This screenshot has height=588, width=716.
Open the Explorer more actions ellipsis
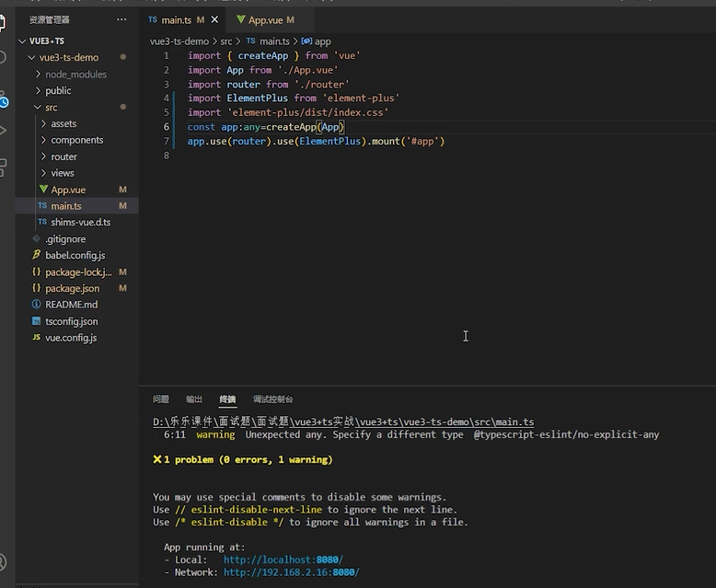click(121, 19)
